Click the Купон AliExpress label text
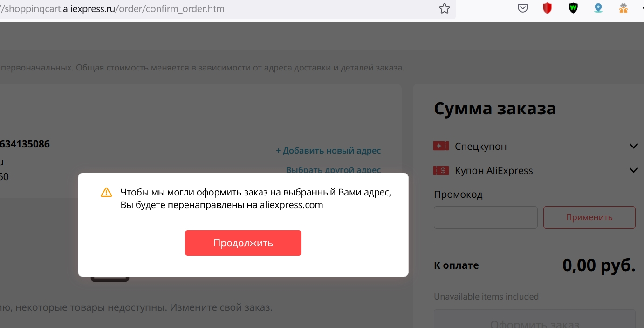The height and width of the screenshot is (328, 644). click(493, 171)
